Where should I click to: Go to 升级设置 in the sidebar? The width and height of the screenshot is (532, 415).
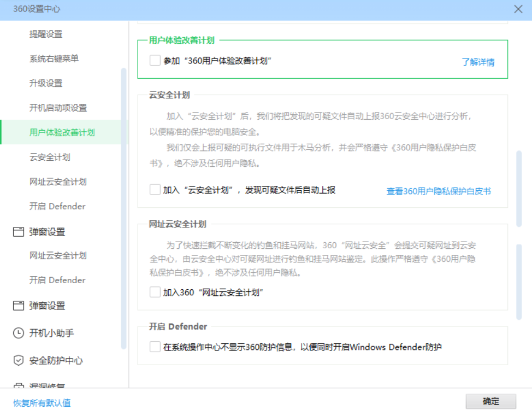click(x=46, y=83)
